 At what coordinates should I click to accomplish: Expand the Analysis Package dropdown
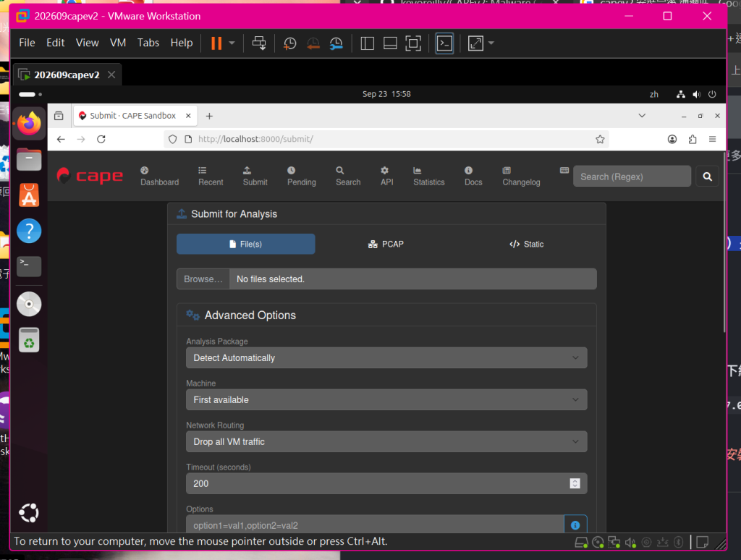[x=386, y=357]
